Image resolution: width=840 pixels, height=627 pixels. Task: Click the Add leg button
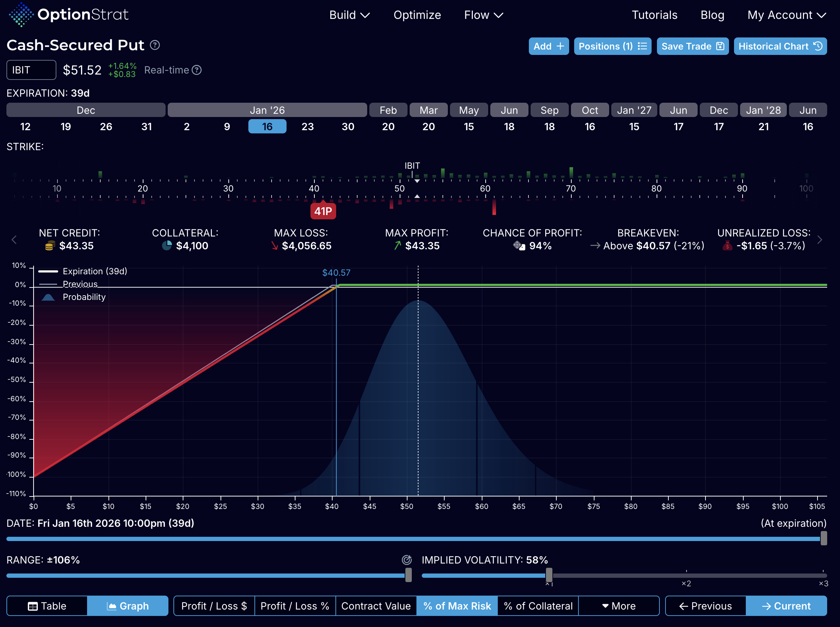(x=548, y=46)
